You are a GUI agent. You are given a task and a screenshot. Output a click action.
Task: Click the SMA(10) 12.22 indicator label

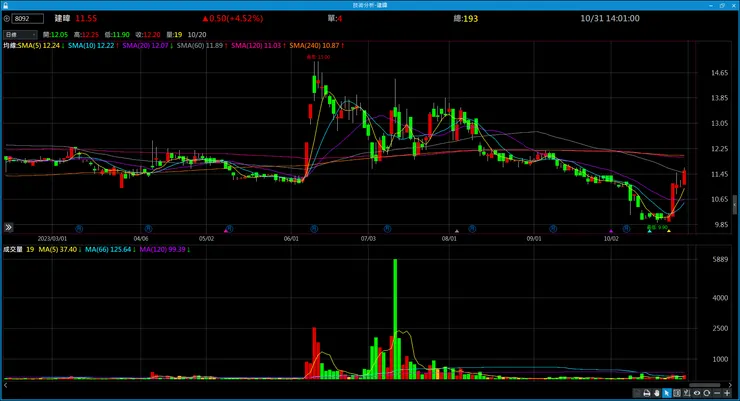click(93, 45)
